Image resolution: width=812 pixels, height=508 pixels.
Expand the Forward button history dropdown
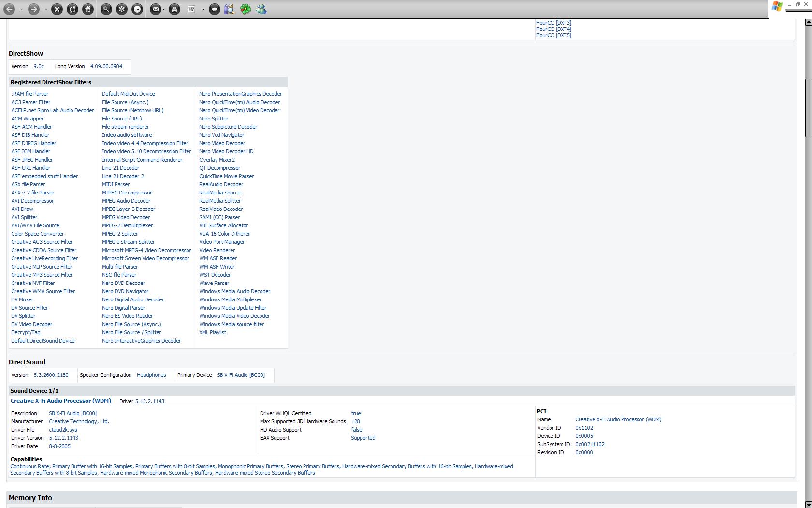pyautogui.click(x=46, y=9)
